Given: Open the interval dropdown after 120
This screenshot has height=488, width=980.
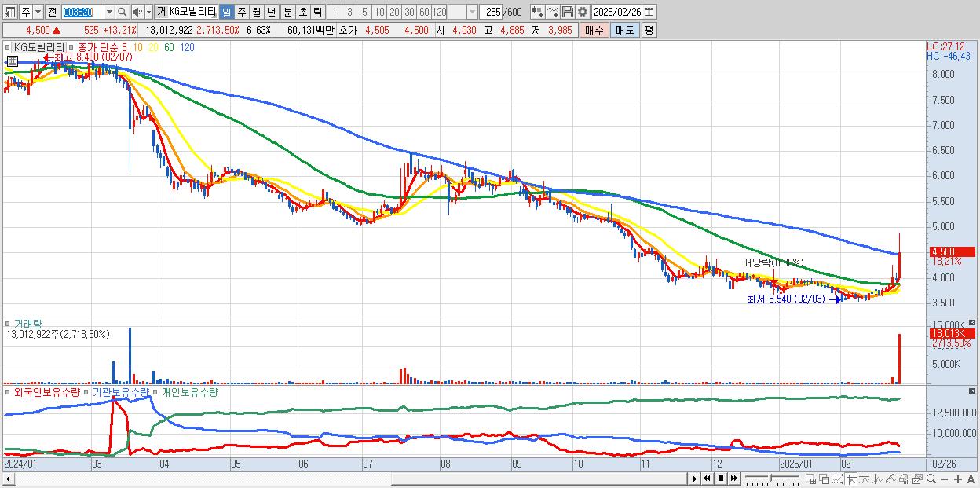Looking at the screenshot, I should tap(472, 12).
